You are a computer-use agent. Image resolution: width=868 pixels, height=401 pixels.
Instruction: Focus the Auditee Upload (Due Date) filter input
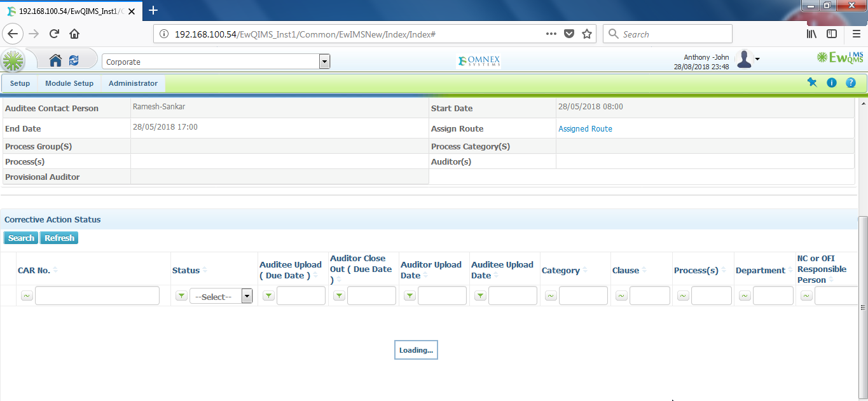click(x=301, y=296)
